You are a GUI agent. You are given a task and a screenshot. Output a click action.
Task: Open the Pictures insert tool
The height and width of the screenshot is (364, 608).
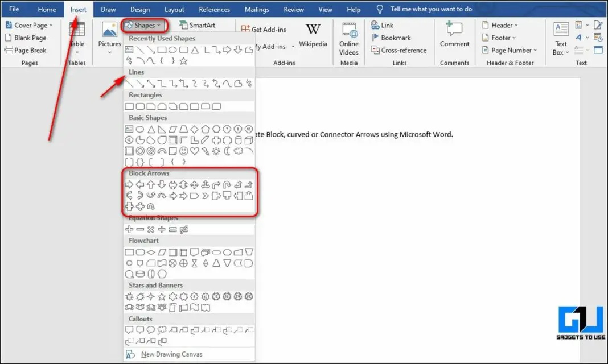click(x=108, y=35)
